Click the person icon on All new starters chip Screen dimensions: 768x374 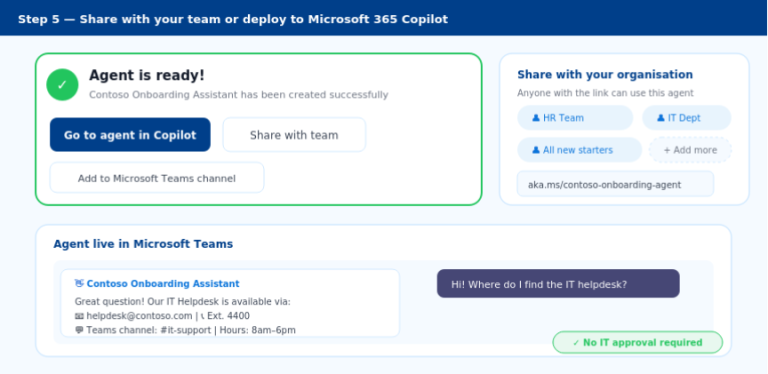[536, 150]
